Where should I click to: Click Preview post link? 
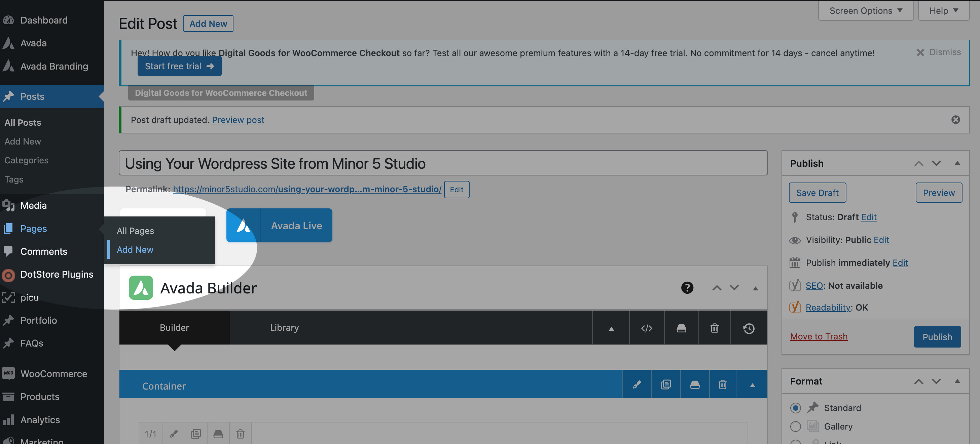(x=238, y=120)
